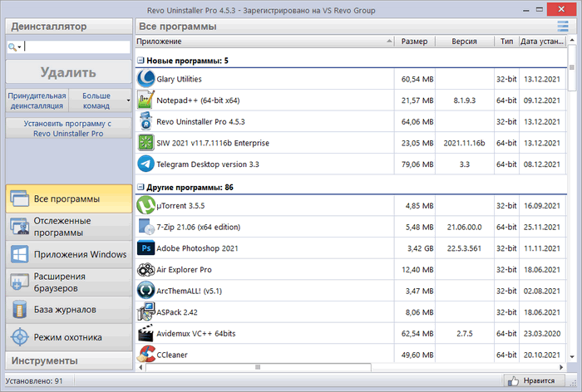Click the Удалить button
Image resolution: width=582 pixels, height=392 pixels.
tap(69, 72)
